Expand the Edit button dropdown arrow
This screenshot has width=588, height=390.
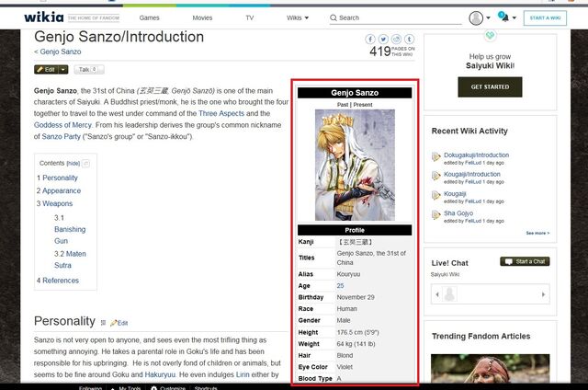coord(63,69)
